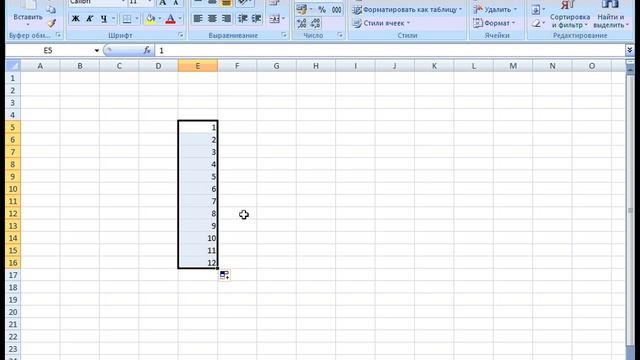Open the Стили ячеек gallery
Screen dimensions: 640x360
(x=381, y=23)
